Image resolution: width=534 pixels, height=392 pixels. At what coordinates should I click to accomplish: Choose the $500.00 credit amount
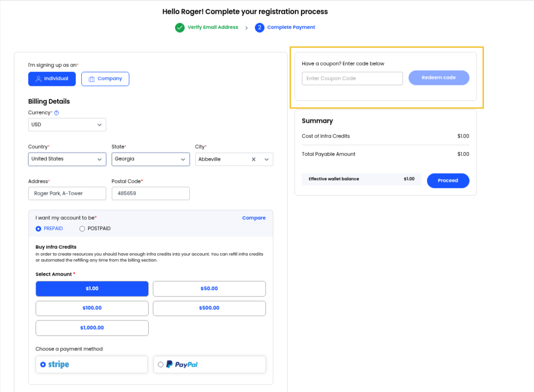209,308
